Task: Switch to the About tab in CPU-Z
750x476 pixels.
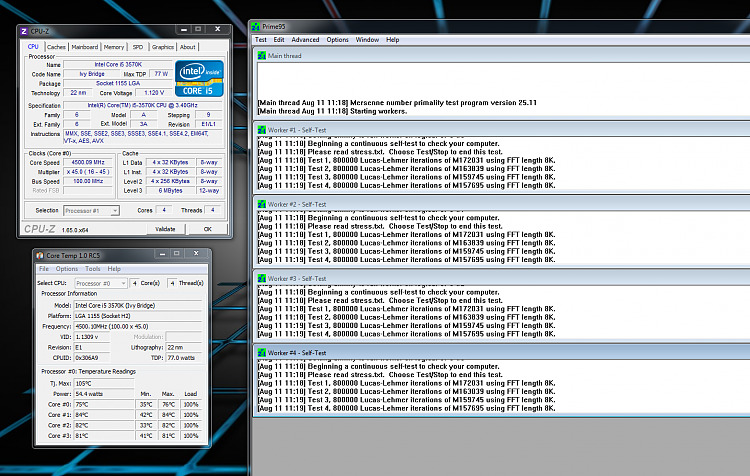Action: pyautogui.click(x=188, y=47)
